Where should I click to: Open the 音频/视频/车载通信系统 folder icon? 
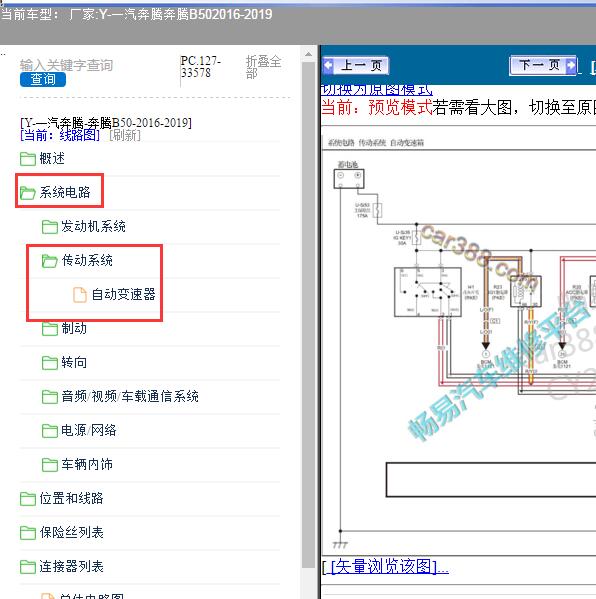(50, 397)
